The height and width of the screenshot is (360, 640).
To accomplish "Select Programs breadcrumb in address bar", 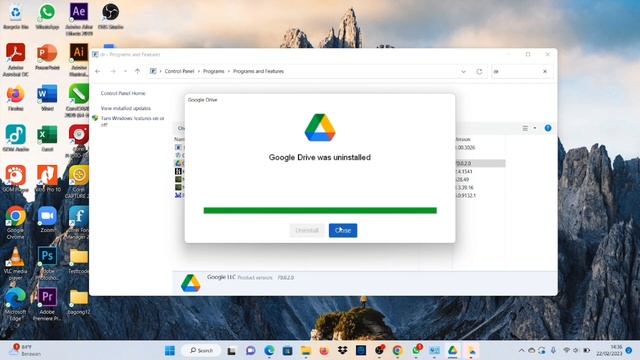I will click(213, 71).
